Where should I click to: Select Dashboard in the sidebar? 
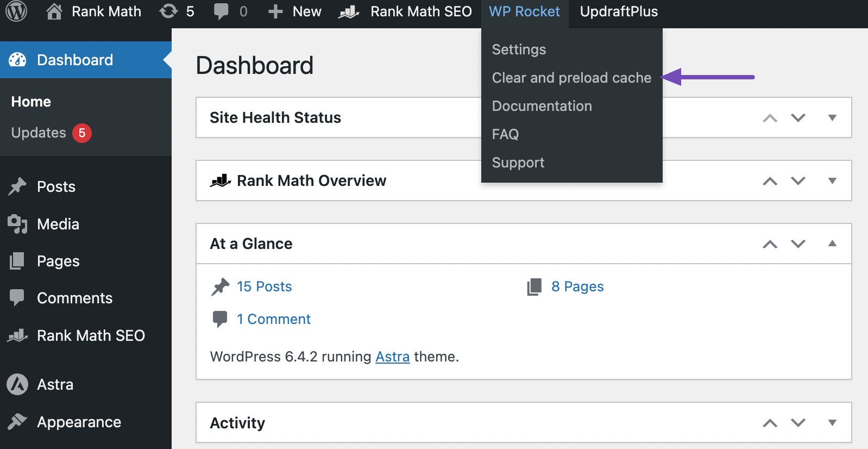point(75,60)
